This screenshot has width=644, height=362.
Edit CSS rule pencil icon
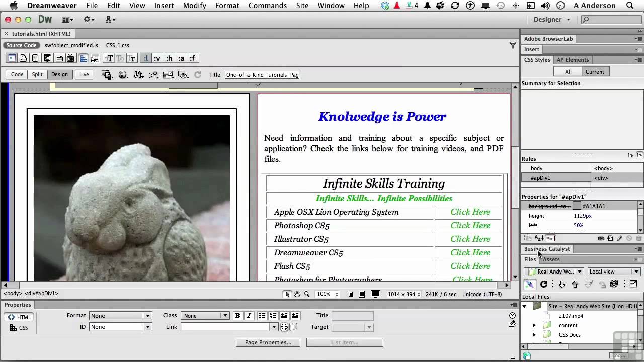619,238
